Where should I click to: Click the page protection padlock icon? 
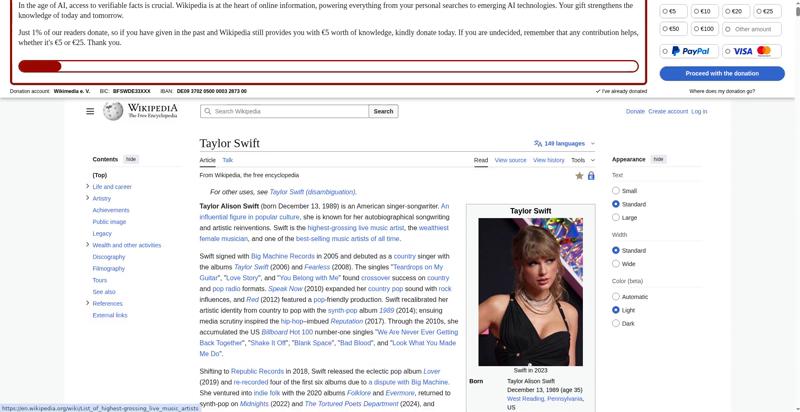[591, 175]
